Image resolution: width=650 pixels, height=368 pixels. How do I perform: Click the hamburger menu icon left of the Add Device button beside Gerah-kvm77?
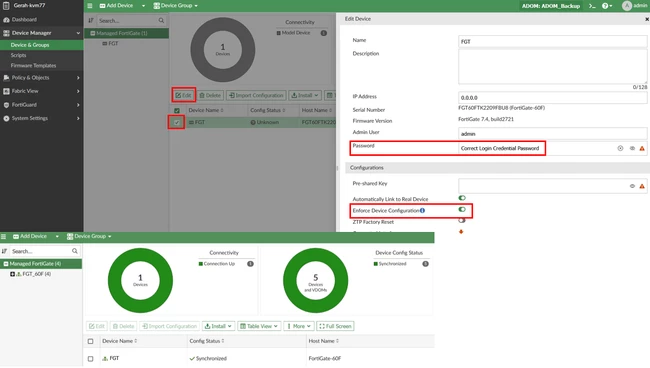point(90,6)
